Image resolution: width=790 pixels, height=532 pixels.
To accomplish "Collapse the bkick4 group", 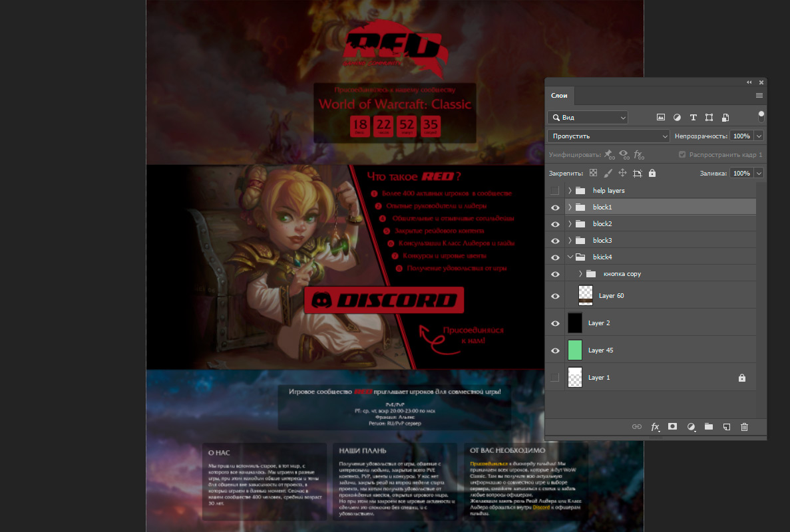I will (570, 257).
